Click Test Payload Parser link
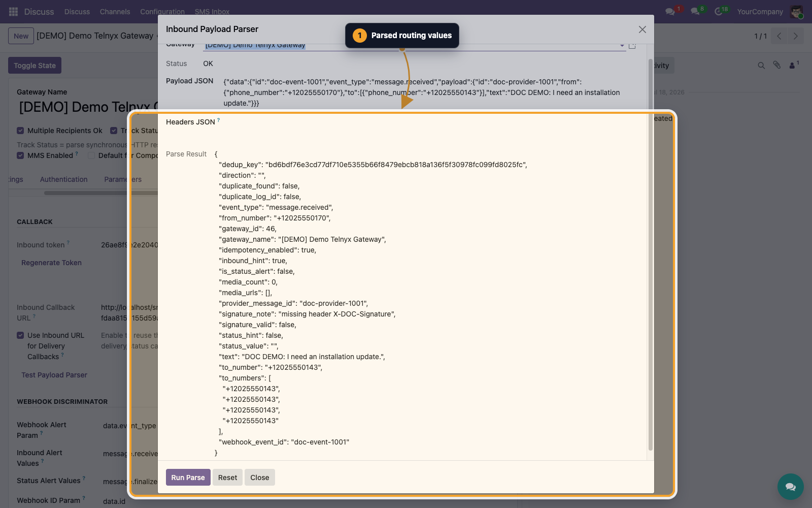The image size is (812, 508). 54,375
